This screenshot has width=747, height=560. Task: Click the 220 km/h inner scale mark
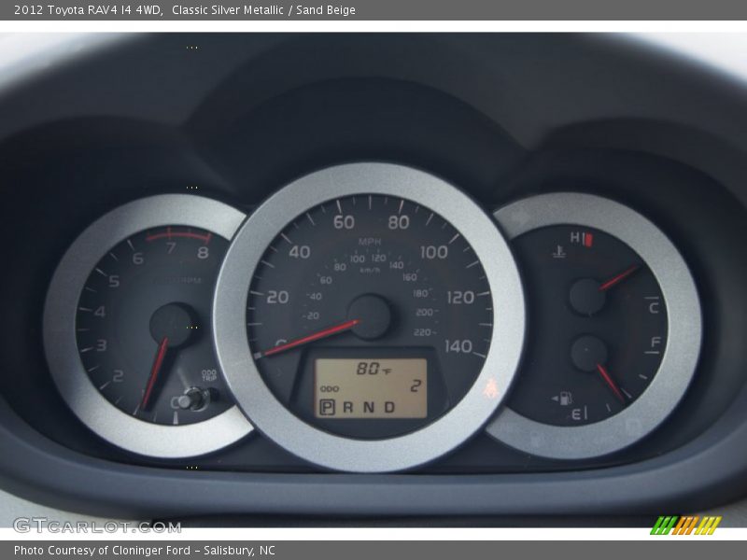[423, 332]
